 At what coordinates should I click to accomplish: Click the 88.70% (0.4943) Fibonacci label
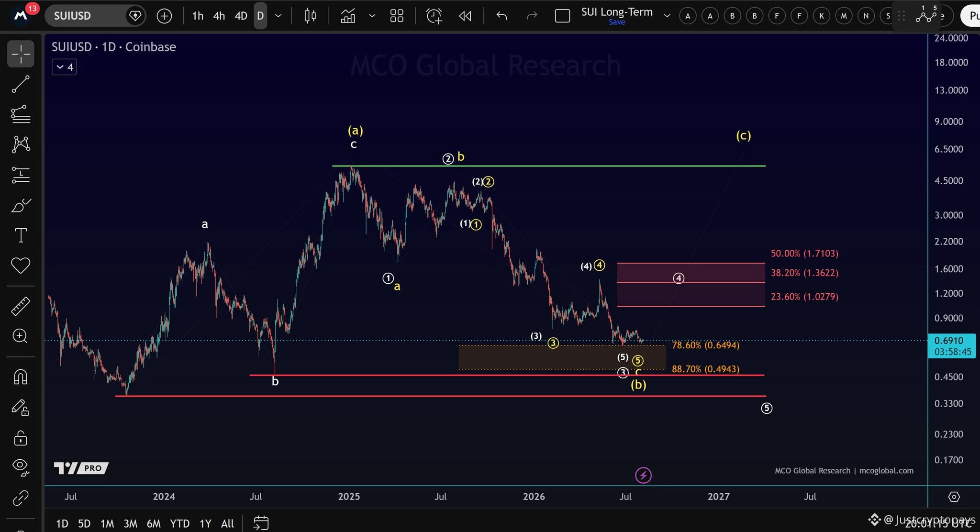[705, 369]
